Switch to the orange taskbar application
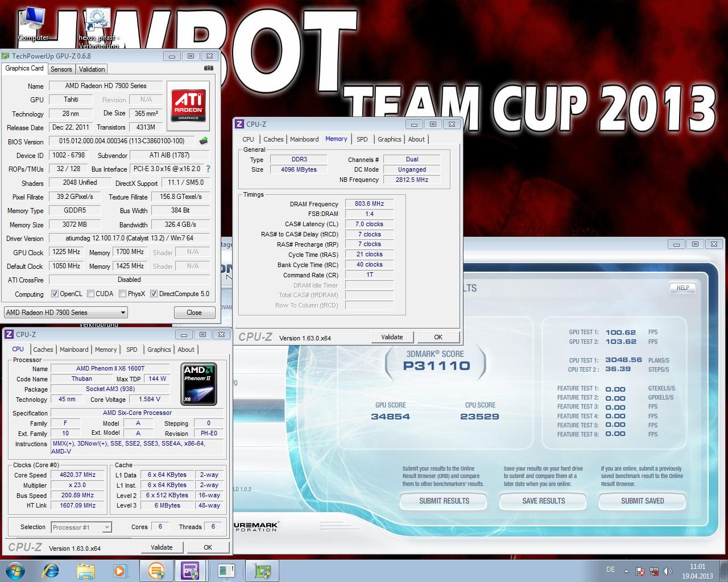 (156, 570)
